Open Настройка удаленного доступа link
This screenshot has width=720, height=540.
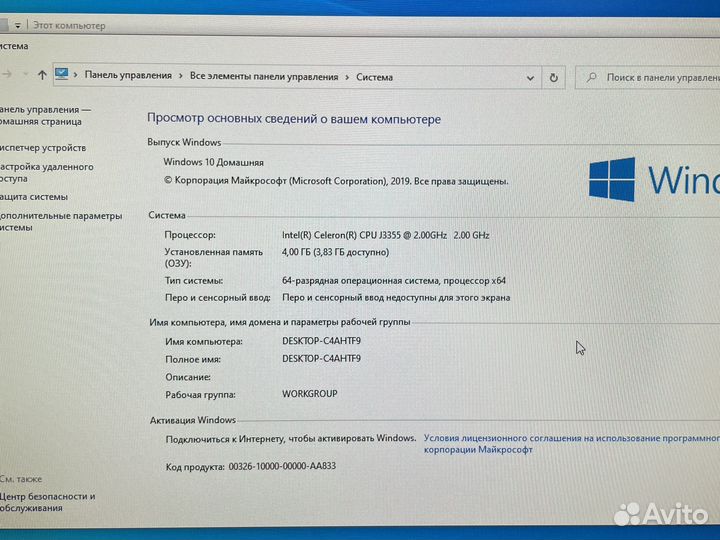[x=46, y=173]
